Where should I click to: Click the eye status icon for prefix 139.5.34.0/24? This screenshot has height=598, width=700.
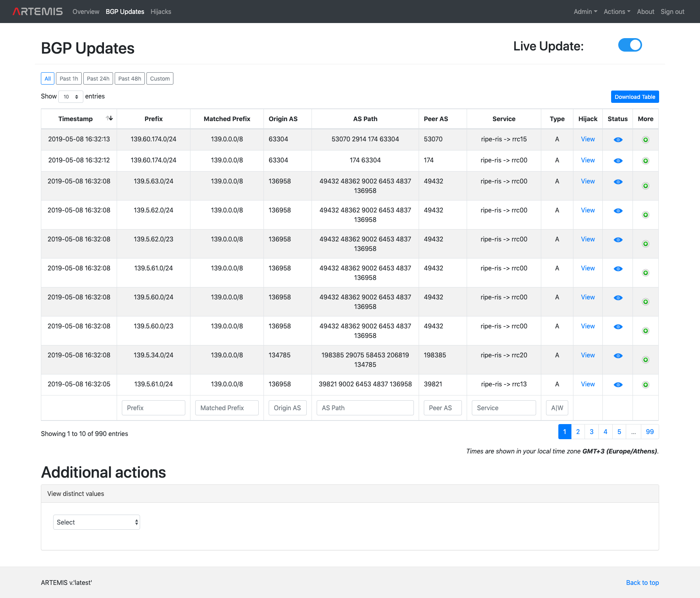click(617, 355)
